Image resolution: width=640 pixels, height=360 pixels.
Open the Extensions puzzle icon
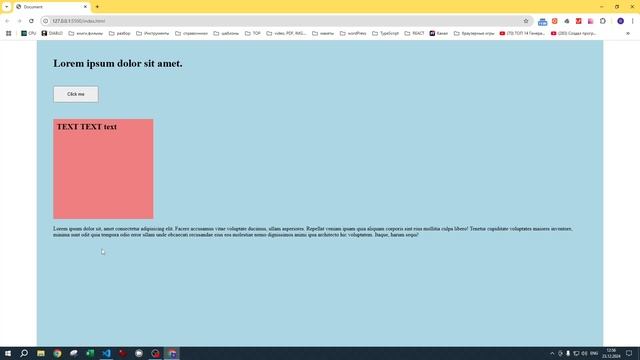click(603, 21)
